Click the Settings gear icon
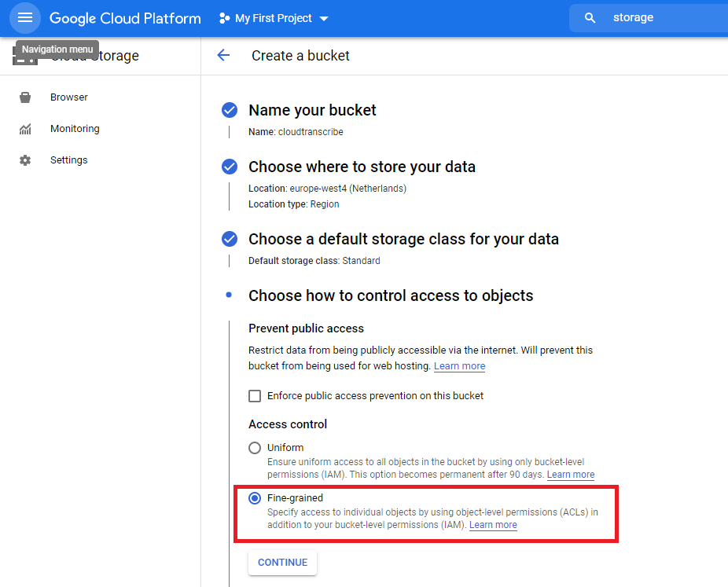Viewport: 728px width, 587px height. click(x=25, y=160)
